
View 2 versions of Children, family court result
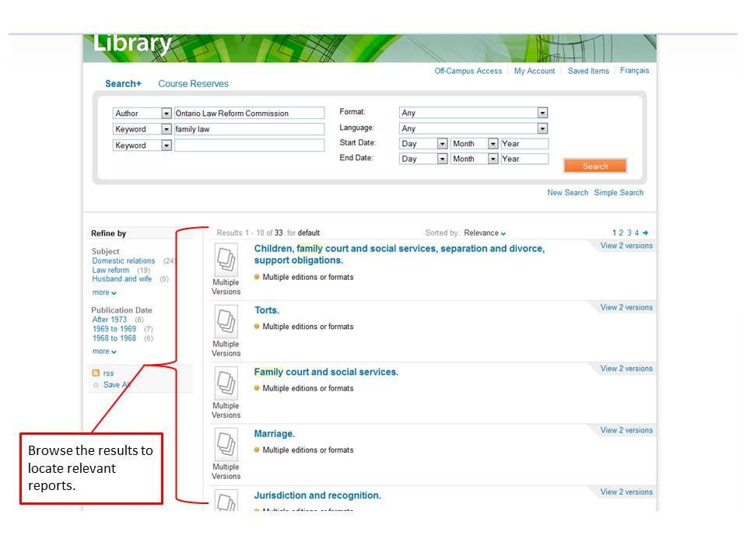click(x=626, y=246)
